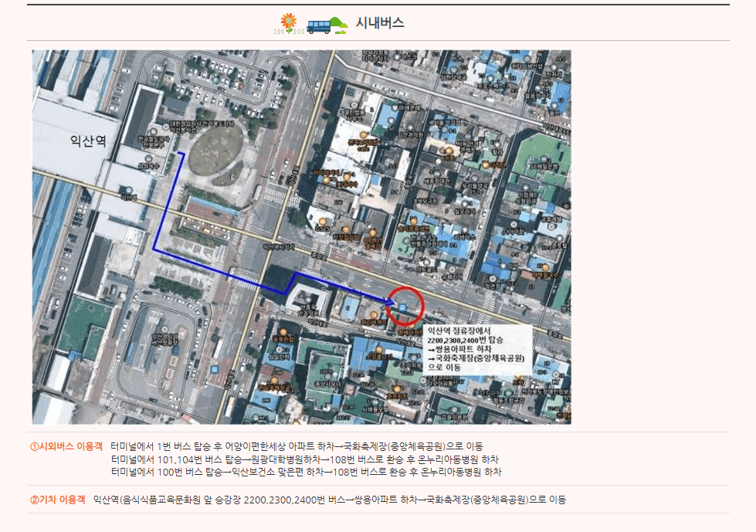
Task: Select the marker near 이창제 성형외과
Action: point(524,186)
